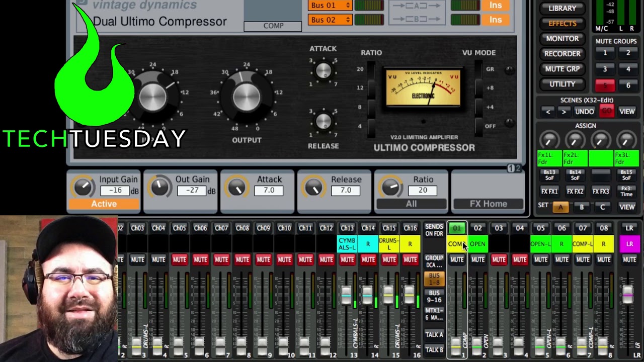644x362 pixels.
Task: Select assign set B
Action: point(582,207)
